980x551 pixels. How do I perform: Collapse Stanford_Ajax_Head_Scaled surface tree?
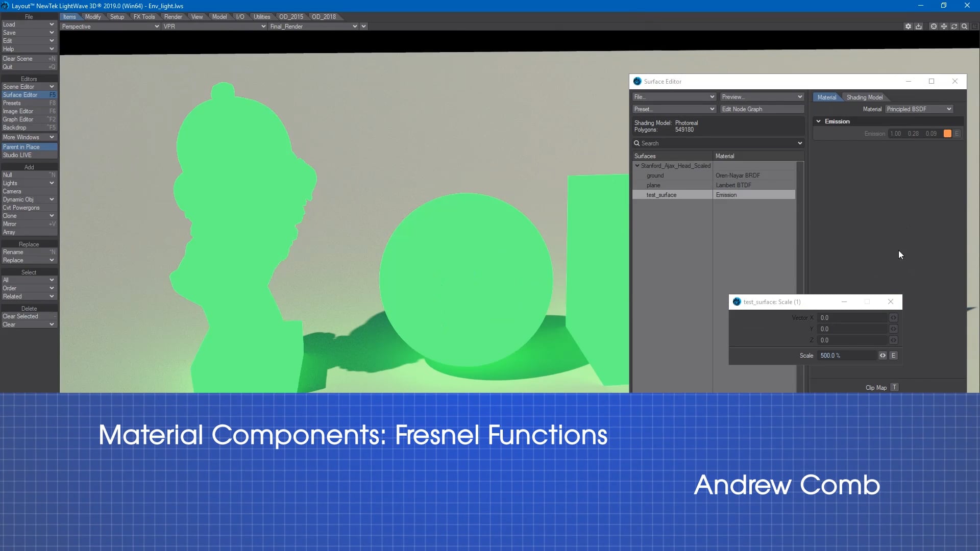point(637,166)
